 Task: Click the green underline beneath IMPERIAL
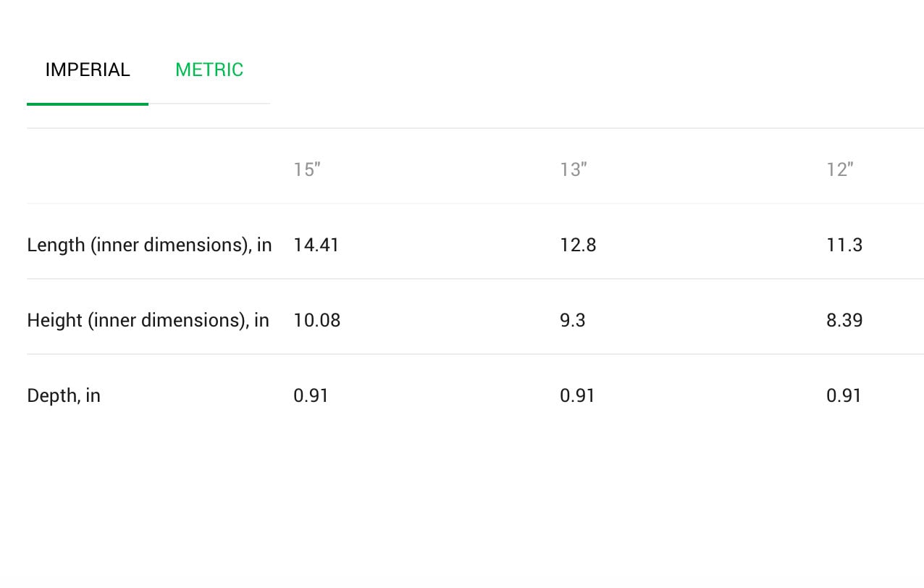point(88,104)
